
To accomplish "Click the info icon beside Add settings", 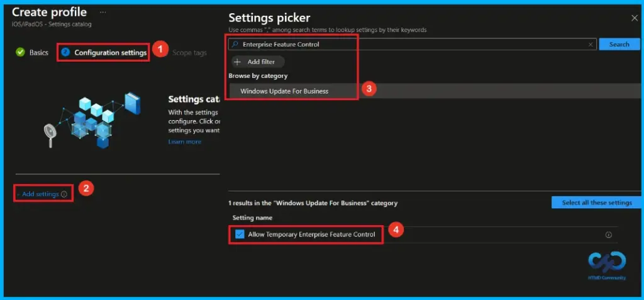I will [x=64, y=194].
